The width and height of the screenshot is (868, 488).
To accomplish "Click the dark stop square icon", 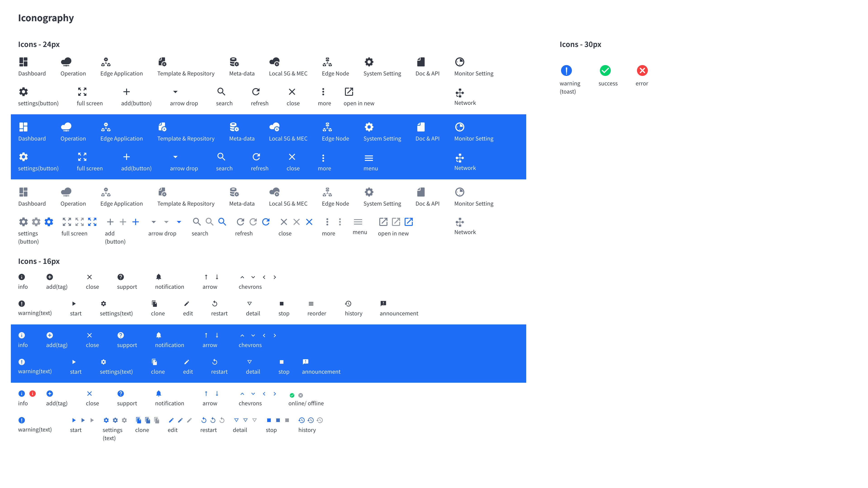I will coord(282,304).
